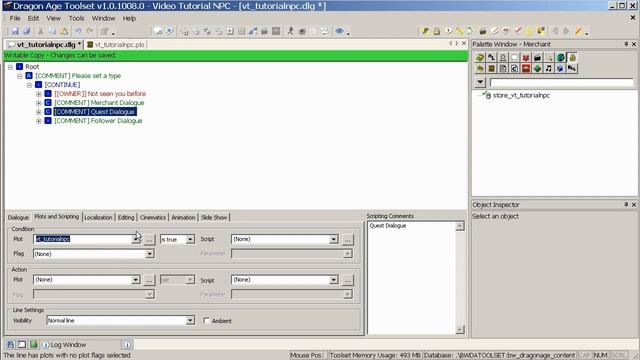The height and width of the screenshot is (360, 640).
Task: Open the Condition Plot dropdown
Action: coord(136,239)
